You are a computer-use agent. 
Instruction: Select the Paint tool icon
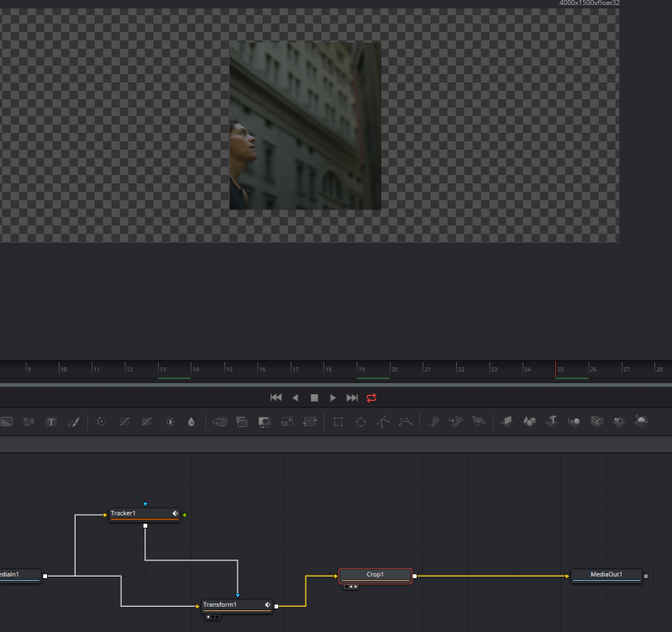click(x=73, y=421)
